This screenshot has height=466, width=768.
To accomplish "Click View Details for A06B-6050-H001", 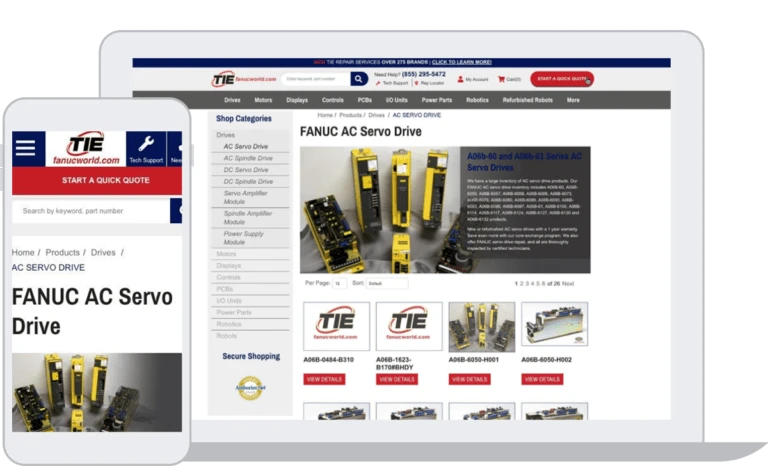I will pyautogui.click(x=469, y=379).
